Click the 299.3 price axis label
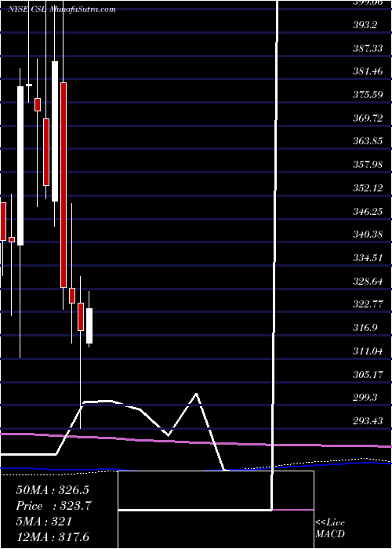This screenshot has height=549, width=392. point(365,398)
